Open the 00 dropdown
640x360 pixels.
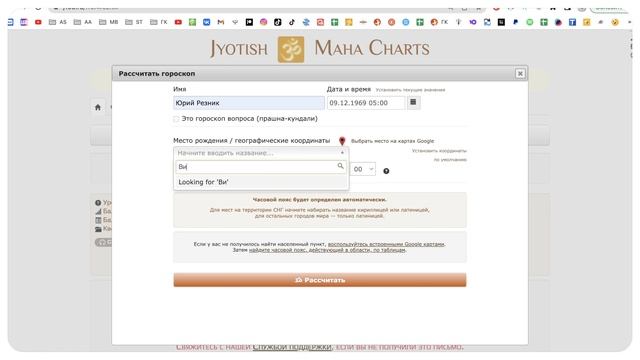pos(363,169)
